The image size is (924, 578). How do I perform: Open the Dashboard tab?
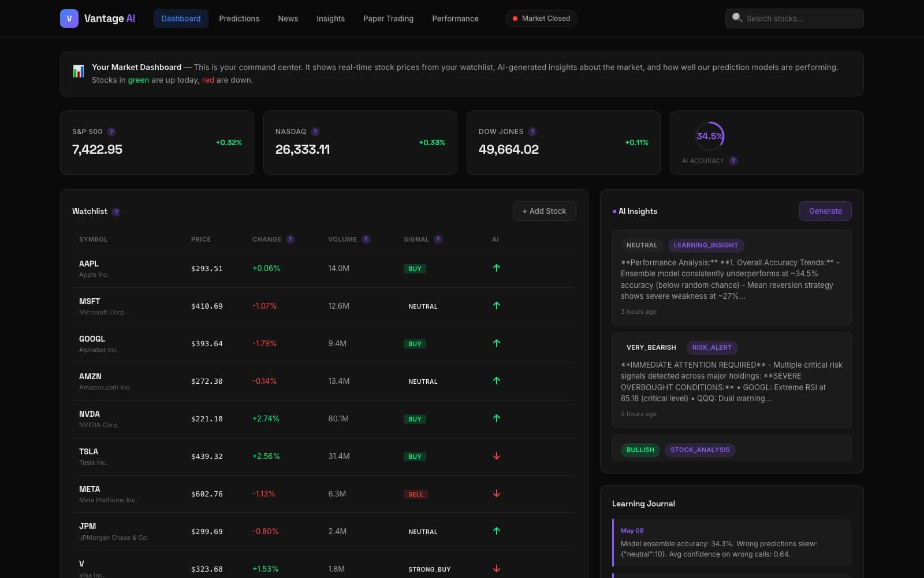click(x=181, y=18)
